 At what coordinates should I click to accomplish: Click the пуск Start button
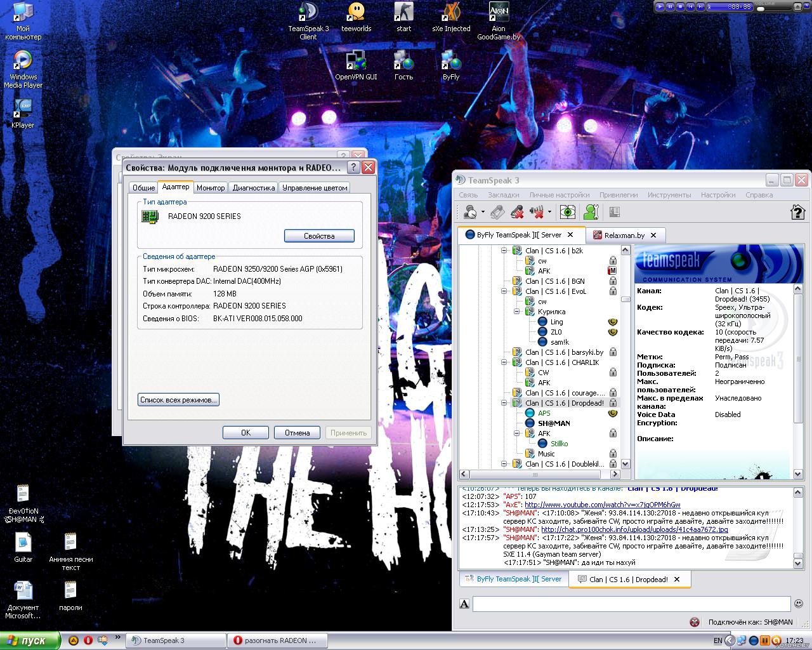pyautogui.click(x=30, y=640)
